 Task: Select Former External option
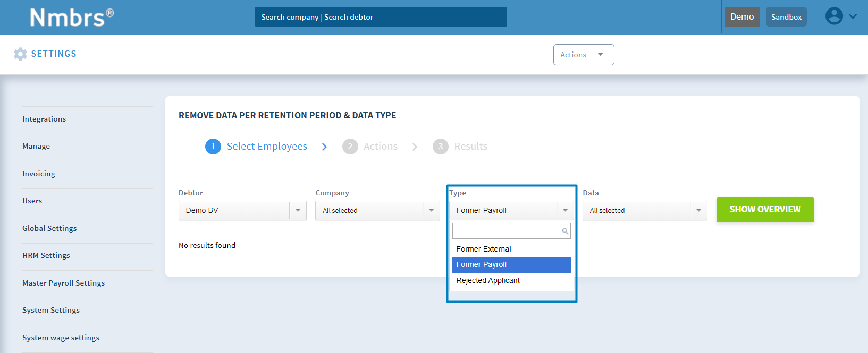(511, 249)
